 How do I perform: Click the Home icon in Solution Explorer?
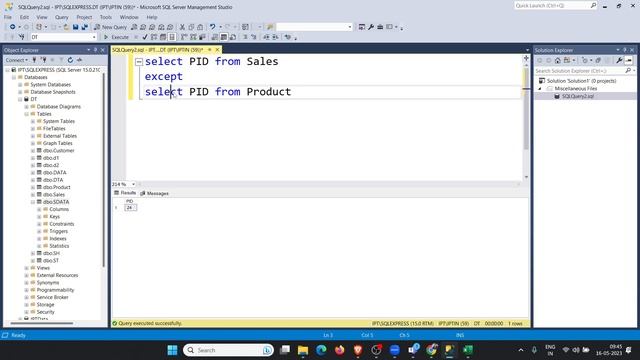558,60
